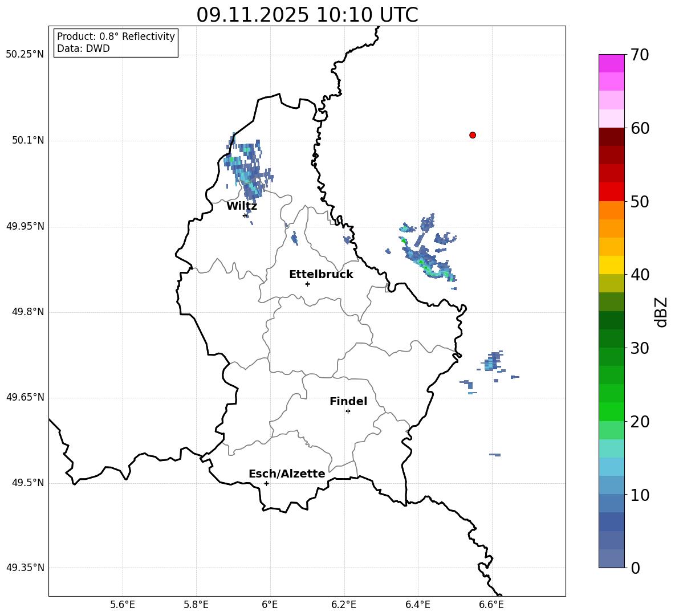Click the colorbar label 0
675x616 pixels.
636,568
